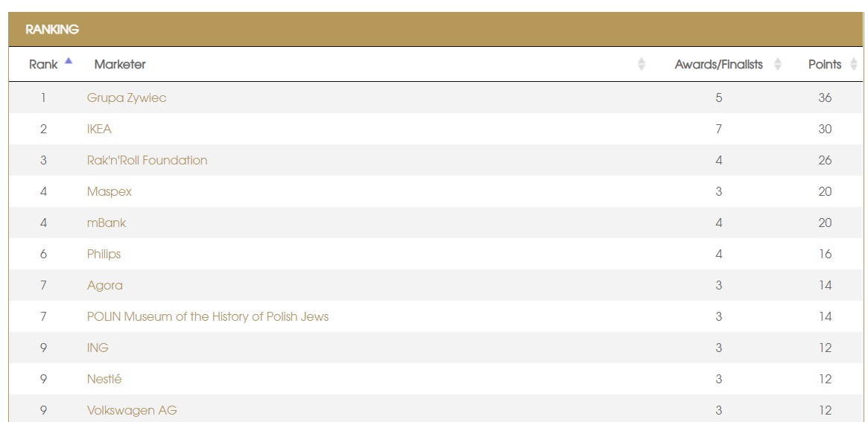Sort table by Marketer header text
This screenshot has width=868, height=422.
120,65
